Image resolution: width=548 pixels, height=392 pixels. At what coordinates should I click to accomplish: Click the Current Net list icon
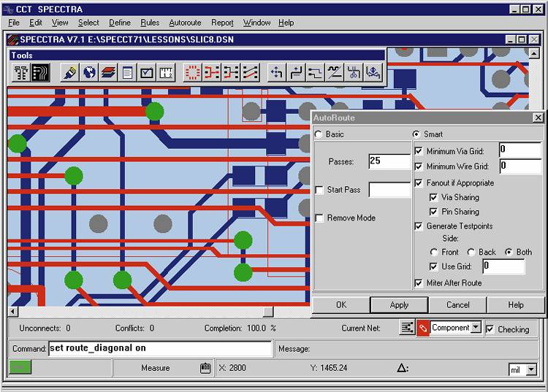click(407, 328)
